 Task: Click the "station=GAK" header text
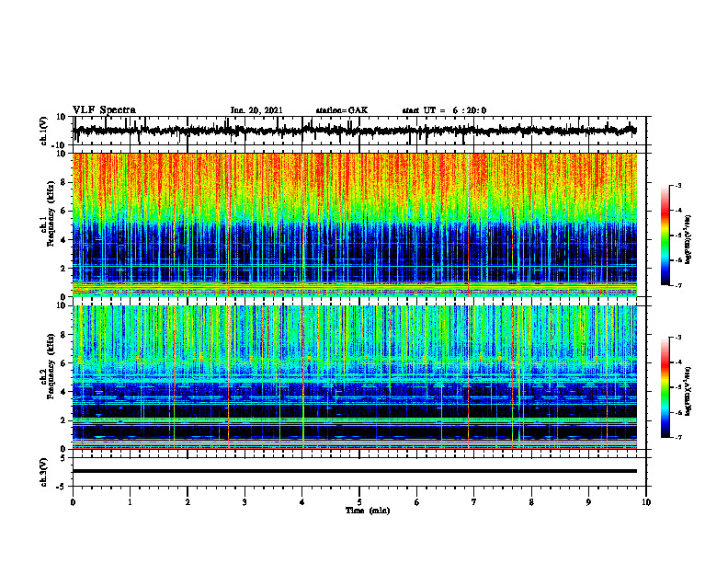pyautogui.click(x=342, y=110)
